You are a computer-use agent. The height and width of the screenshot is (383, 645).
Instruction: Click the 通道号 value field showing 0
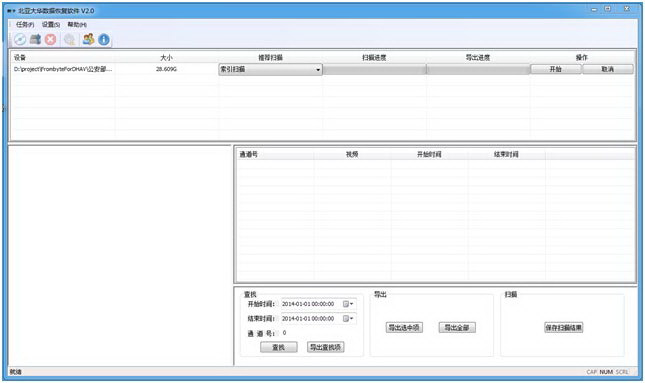pyautogui.click(x=285, y=333)
